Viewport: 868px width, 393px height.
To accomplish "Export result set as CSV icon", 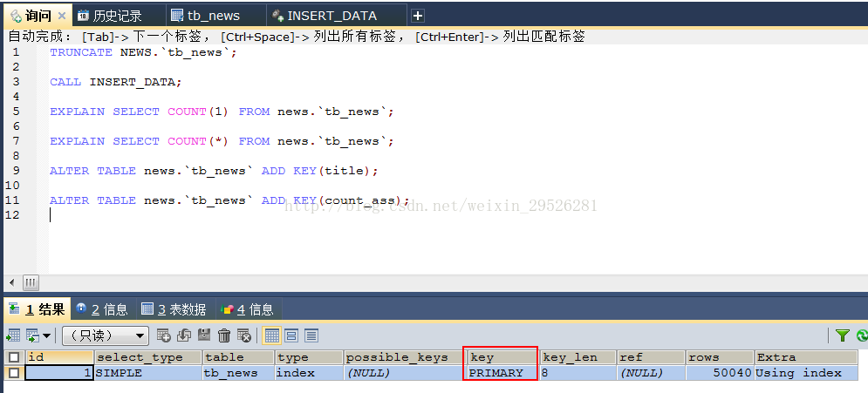I will 13,335.
